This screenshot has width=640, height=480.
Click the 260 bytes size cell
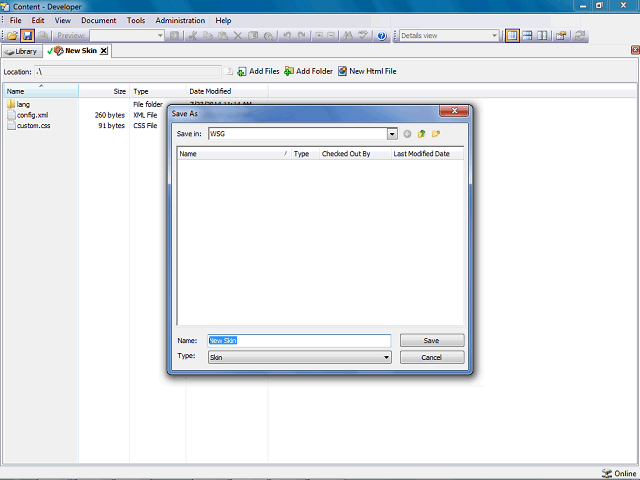point(109,115)
